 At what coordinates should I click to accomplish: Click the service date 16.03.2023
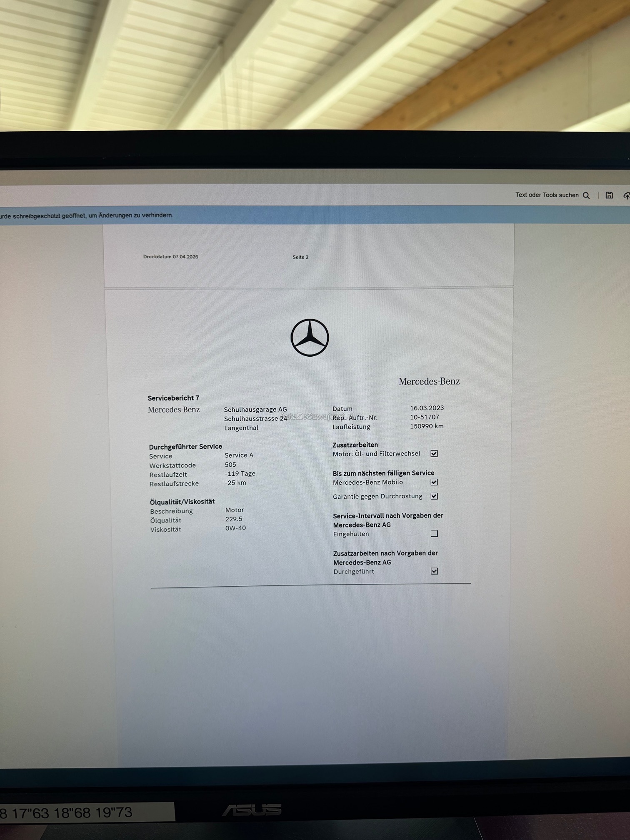[x=427, y=408]
